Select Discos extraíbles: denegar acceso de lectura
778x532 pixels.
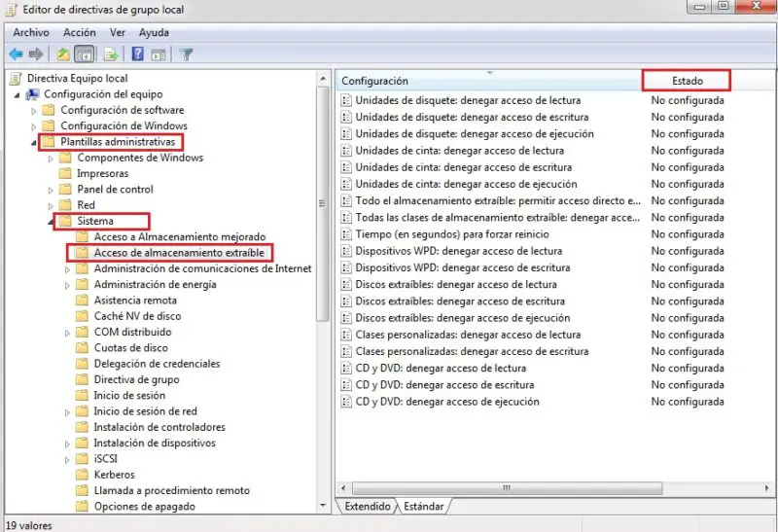pyautogui.click(x=456, y=284)
